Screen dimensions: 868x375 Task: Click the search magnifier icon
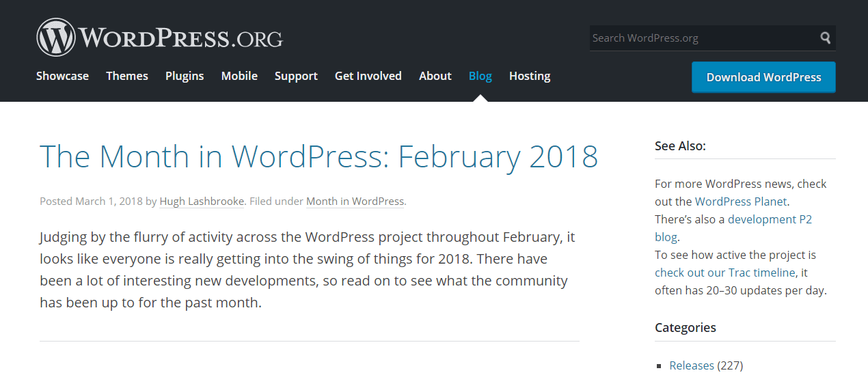tap(826, 38)
